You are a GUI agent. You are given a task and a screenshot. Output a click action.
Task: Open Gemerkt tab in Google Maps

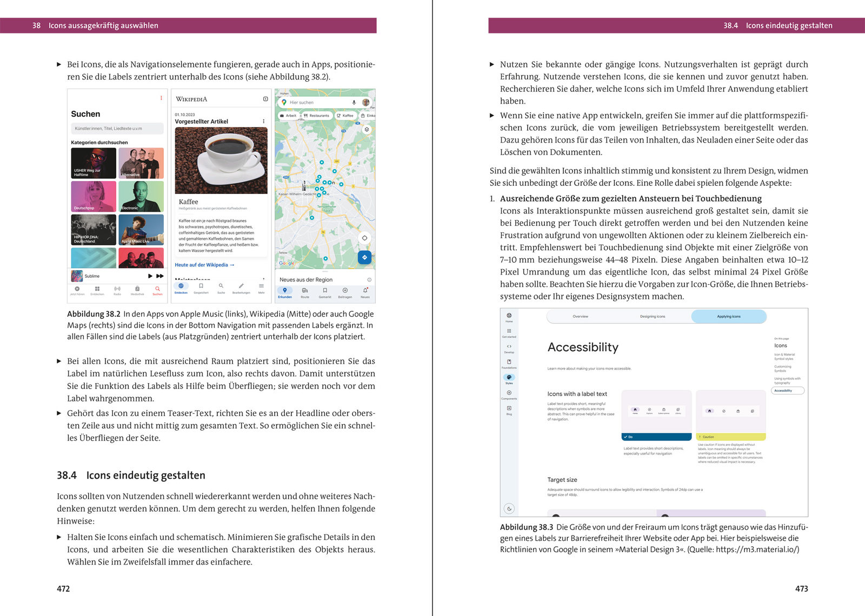tap(325, 293)
